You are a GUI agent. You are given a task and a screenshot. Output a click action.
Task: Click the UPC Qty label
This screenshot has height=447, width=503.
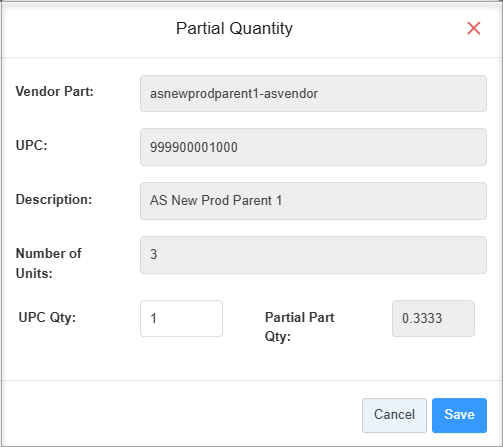coord(47,317)
